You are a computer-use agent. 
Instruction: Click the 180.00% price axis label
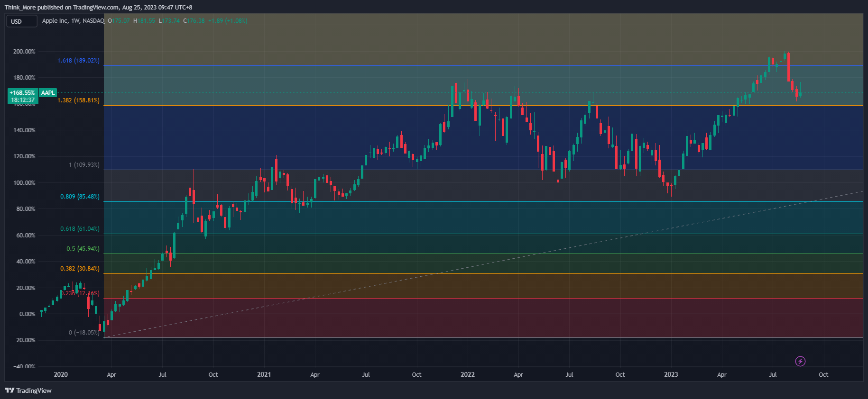point(24,78)
